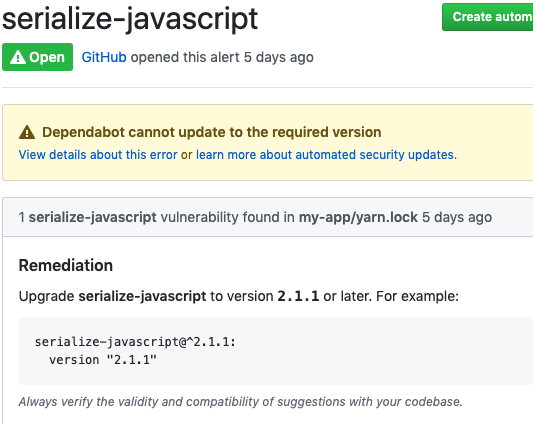This screenshot has height=424, width=533.
Task: Click the For example text after version
Action: (417, 296)
